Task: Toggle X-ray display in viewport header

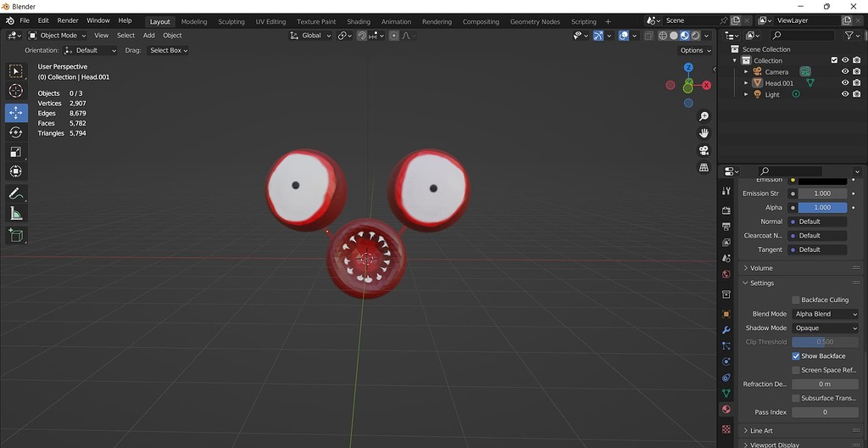Action: (x=648, y=36)
